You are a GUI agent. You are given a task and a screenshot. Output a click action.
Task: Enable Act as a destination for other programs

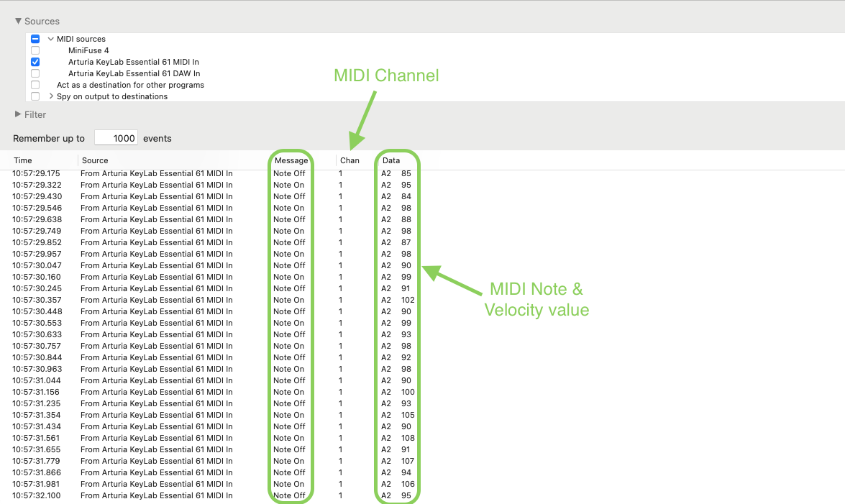35,85
